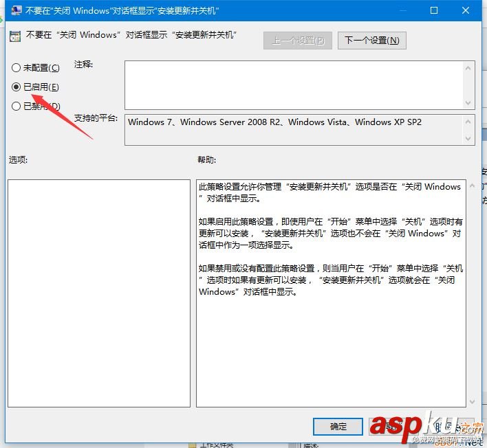Click the up arrow of comment box scrollbar
Screen dimensions: 487x448
(468, 68)
